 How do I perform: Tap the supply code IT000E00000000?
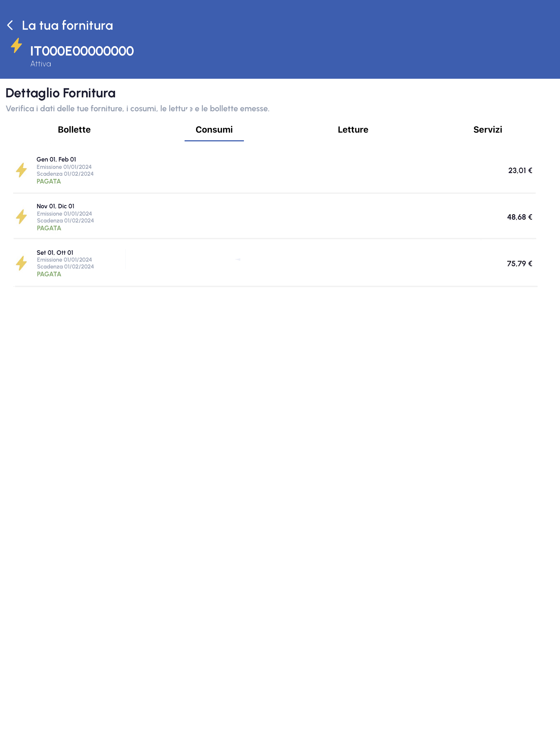(82, 51)
